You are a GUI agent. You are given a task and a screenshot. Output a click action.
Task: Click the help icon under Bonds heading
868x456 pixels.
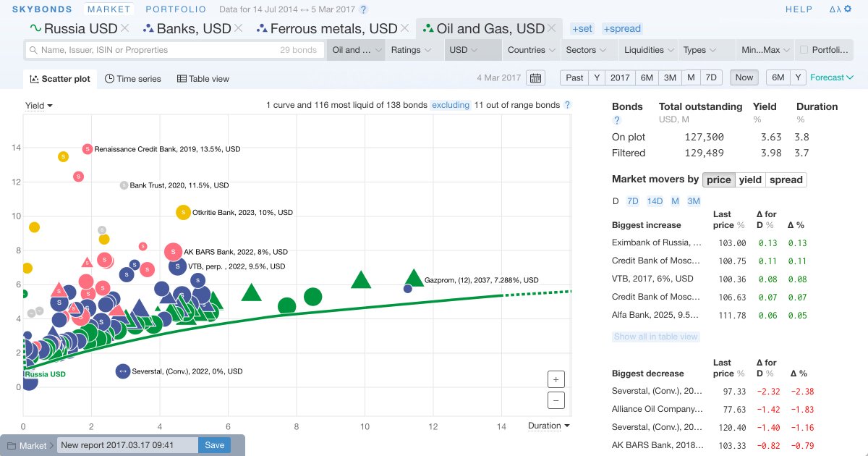click(617, 120)
